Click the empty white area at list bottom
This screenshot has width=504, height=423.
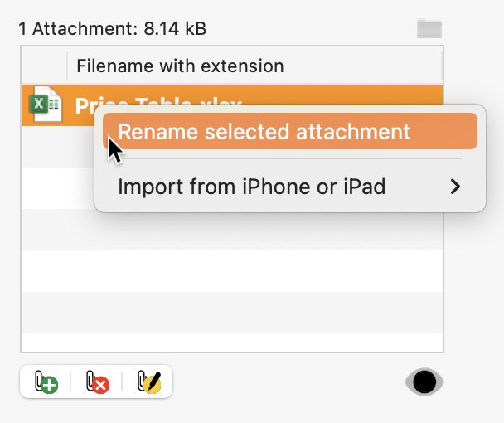pyautogui.click(x=232, y=343)
